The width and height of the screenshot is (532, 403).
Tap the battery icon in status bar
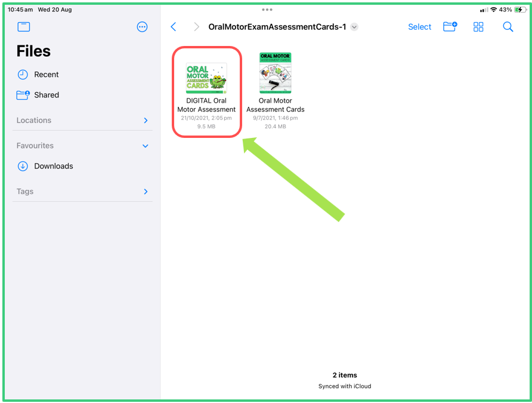[x=521, y=10]
